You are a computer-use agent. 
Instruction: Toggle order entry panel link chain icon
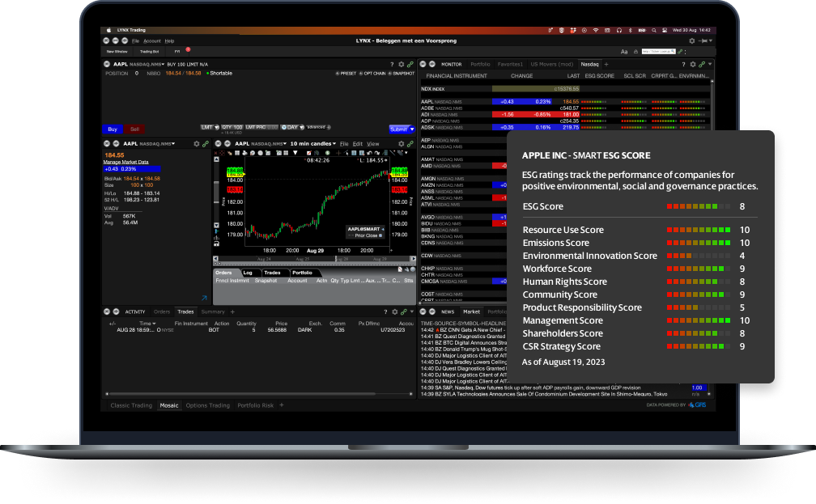(410, 65)
